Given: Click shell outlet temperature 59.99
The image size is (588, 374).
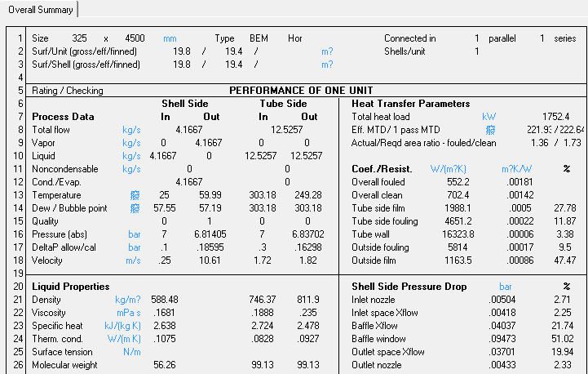Looking at the screenshot, I should (x=210, y=195).
